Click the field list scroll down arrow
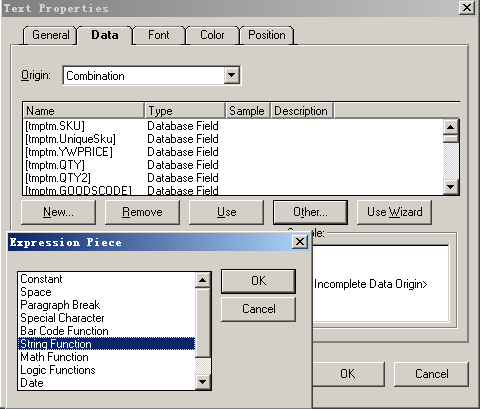 click(x=451, y=187)
